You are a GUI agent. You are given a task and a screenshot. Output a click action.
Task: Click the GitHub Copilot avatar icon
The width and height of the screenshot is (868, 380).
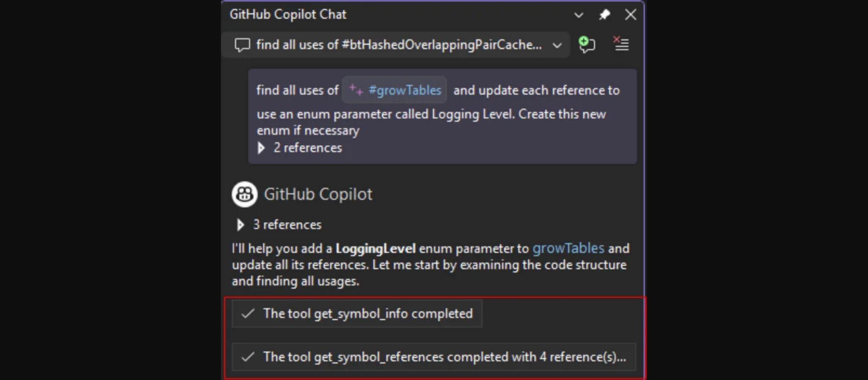[245, 194]
